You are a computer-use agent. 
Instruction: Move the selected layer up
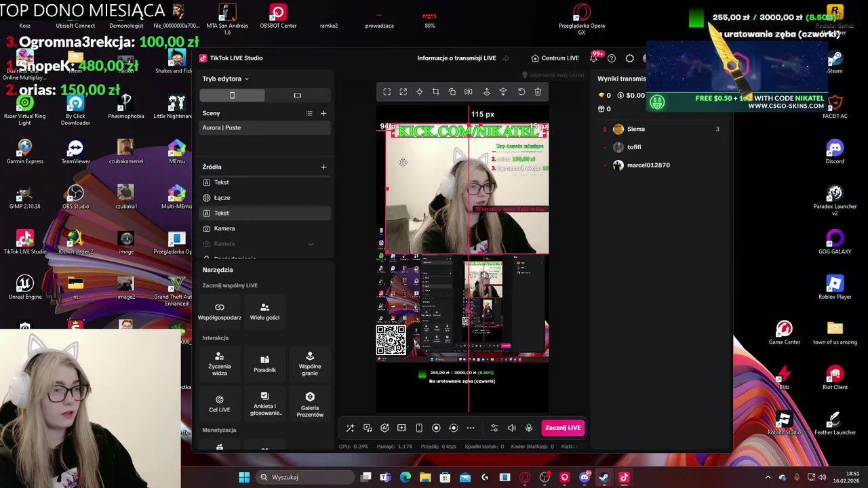[x=486, y=92]
